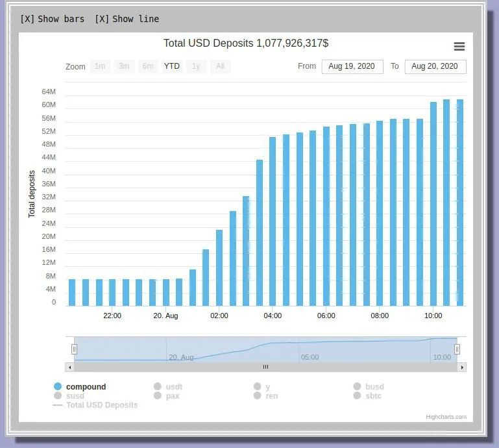
Task: Click navigator right scroll arrow
Action: coord(462,367)
